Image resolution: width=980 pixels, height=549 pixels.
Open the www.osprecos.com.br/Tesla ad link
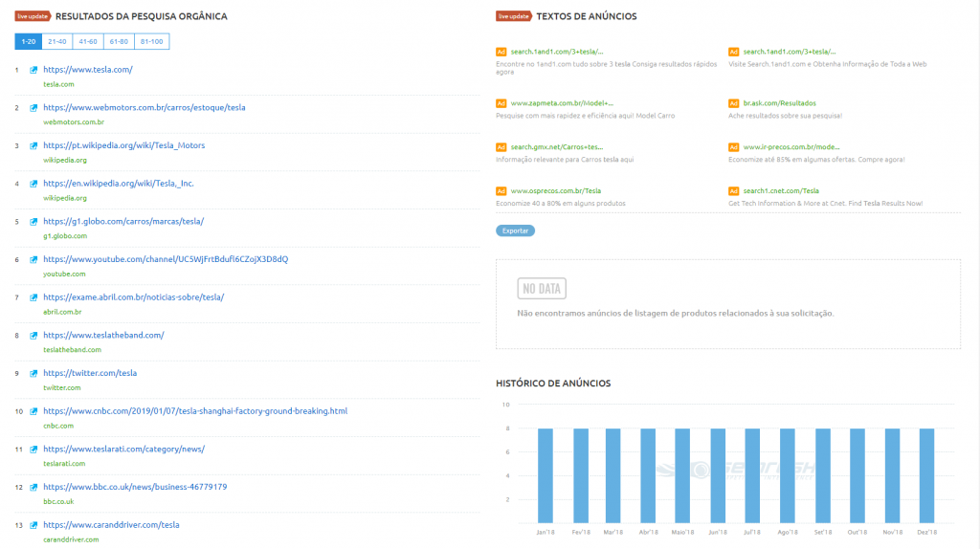[556, 191]
